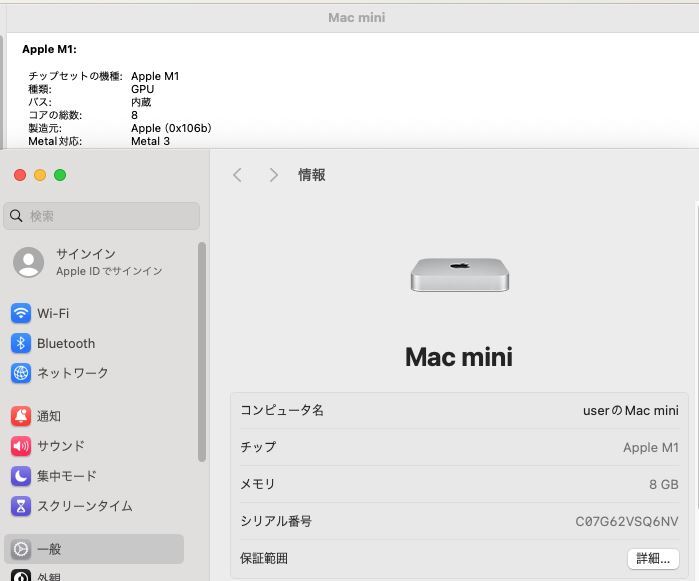Click the large 'Mac mini' heading
The image size is (699, 581).
tap(459, 357)
